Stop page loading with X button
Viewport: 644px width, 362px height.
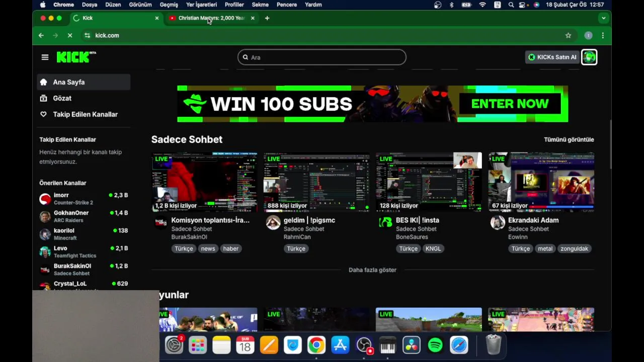click(70, 35)
